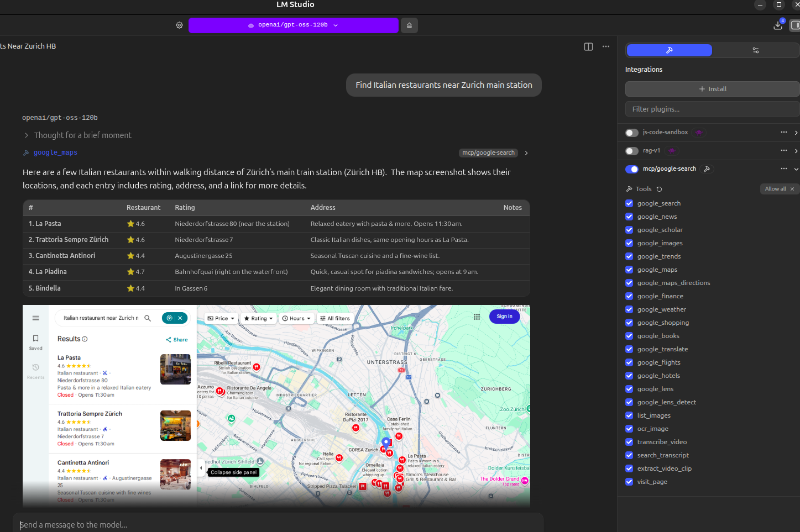Image resolution: width=800 pixels, height=532 pixels.
Task: Eject the loaded model with the eject icon
Action: 409,25
